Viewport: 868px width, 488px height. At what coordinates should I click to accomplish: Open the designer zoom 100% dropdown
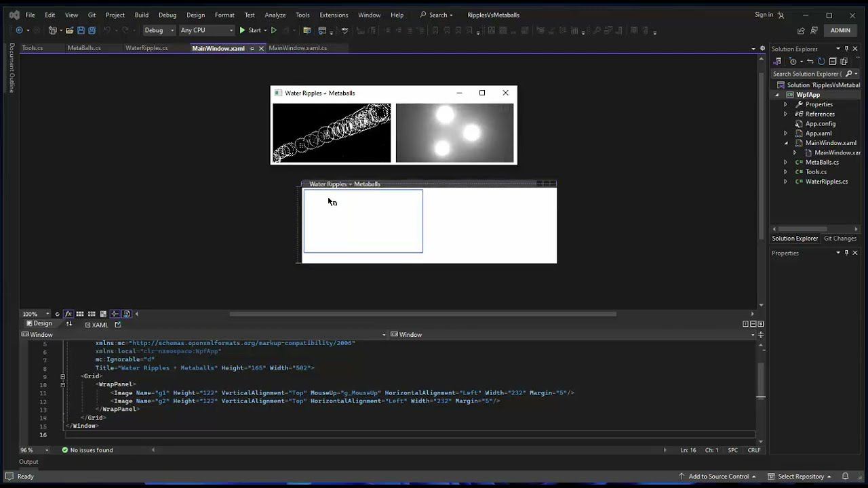(37, 314)
